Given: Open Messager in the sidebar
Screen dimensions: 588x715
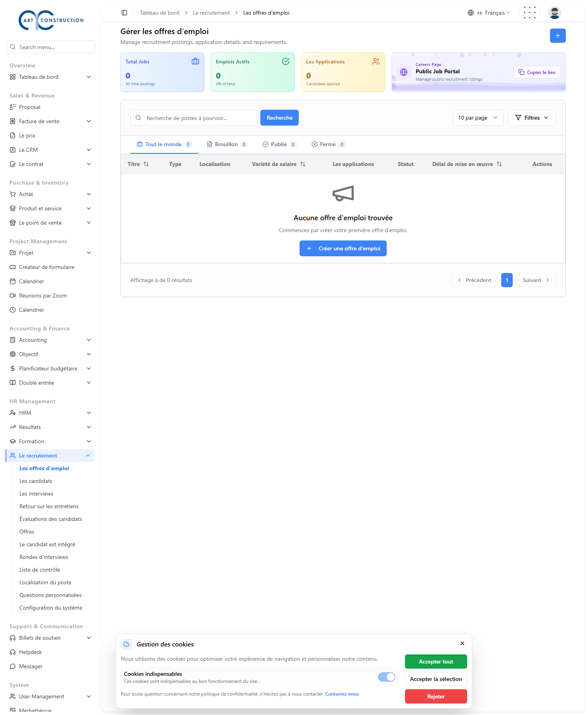Looking at the screenshot, I should pyautogui.click(x=50, y=666).
